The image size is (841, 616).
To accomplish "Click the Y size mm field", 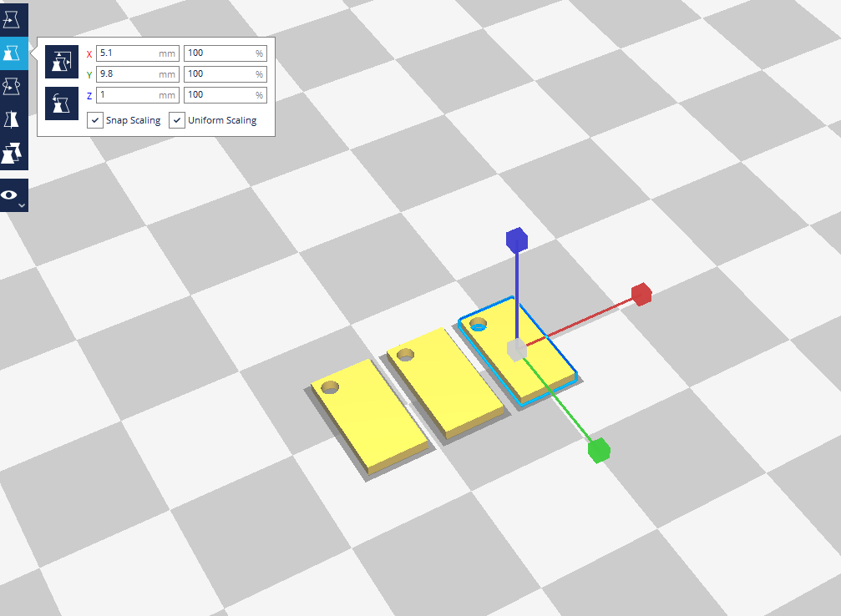I will (137, 74).
